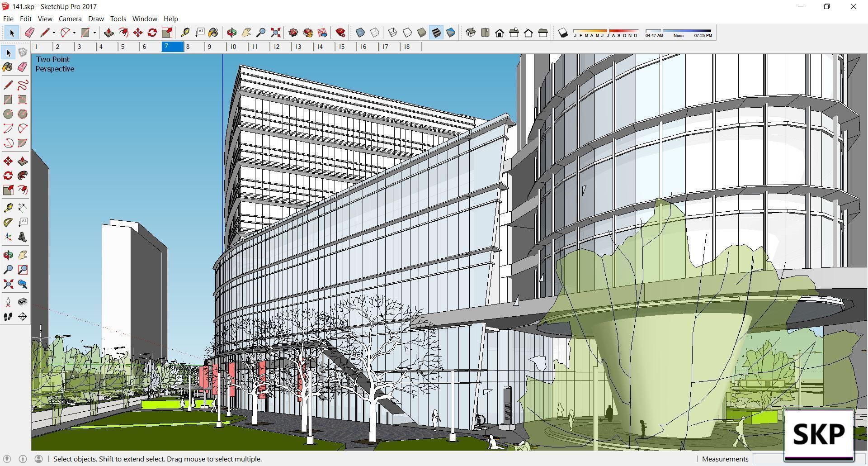Select the Axes tool
868x466 pixels.
pyautogui.click(x=8, y=237)
